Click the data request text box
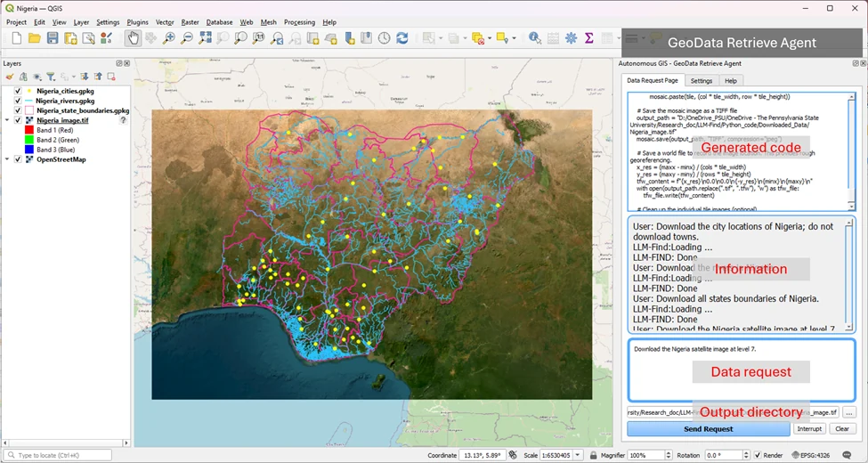 (x=742, y=370)
